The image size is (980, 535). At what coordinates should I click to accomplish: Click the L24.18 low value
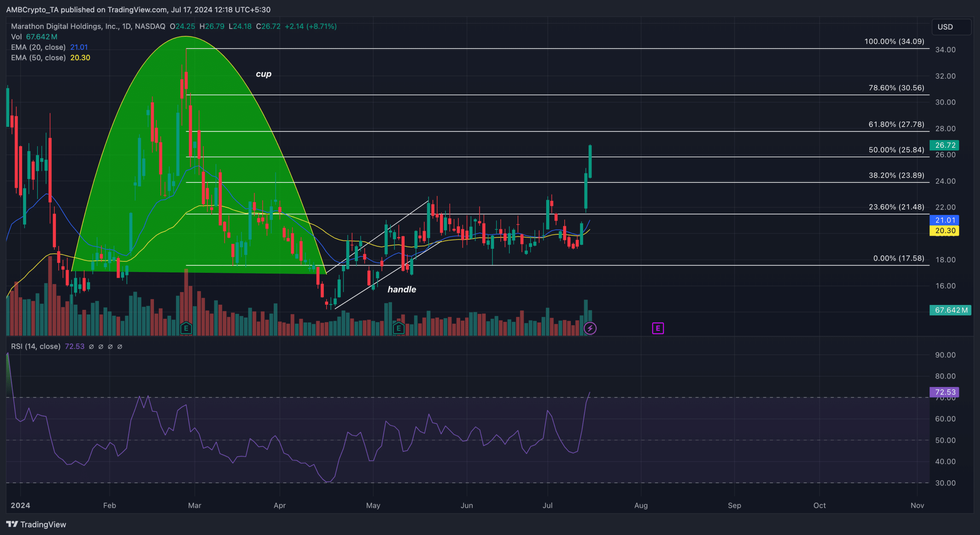click(x=240, y=26)
